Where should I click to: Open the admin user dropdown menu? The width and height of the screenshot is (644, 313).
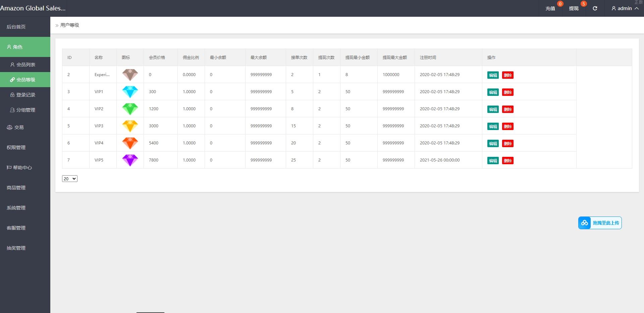(625, 8)
